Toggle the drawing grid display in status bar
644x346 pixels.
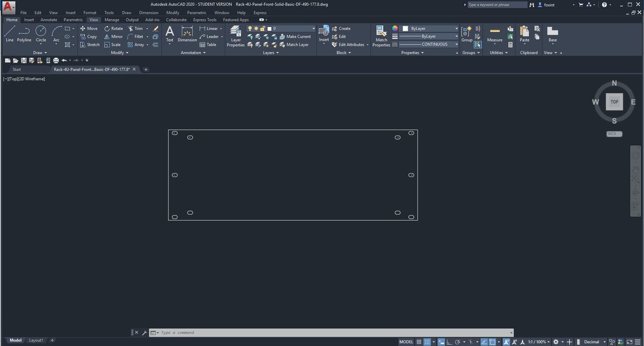coord(420,342)
